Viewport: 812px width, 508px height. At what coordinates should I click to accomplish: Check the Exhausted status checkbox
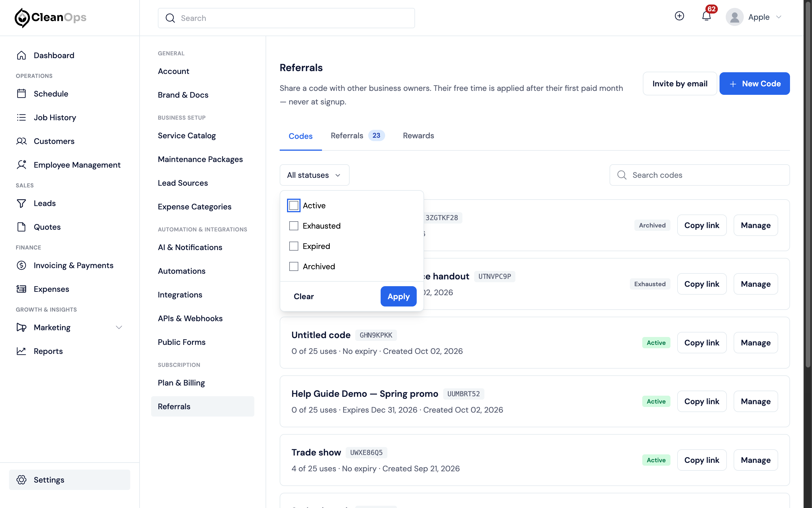[x=294, y=226]
